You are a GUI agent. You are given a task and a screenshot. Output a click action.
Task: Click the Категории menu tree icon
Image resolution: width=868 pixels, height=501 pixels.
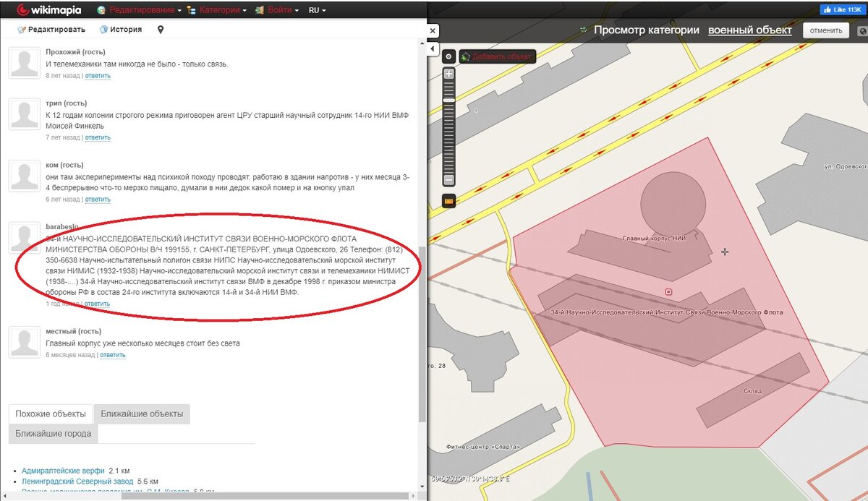[x=192, y=10]
